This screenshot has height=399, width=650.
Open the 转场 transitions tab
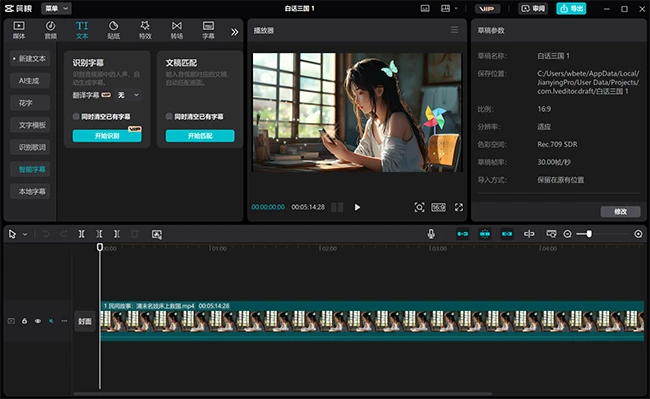click(177, 30)
